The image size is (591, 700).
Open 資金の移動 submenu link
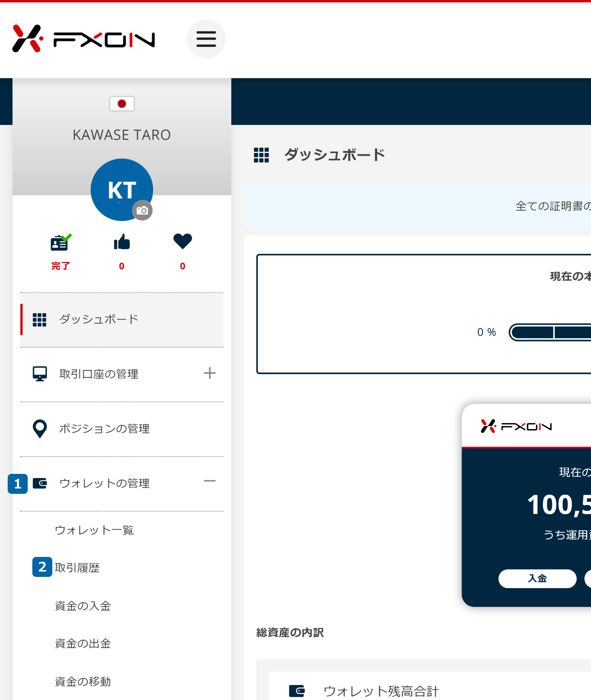pyautogui.click(x=83, y=682)
